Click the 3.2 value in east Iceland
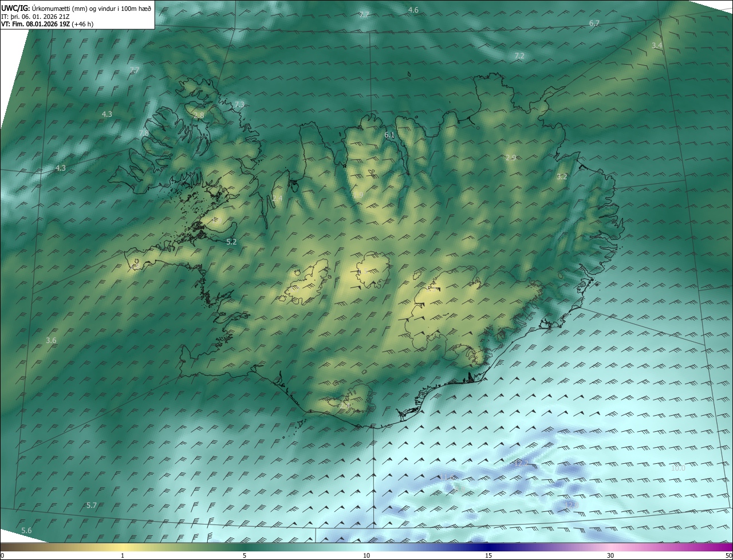733x560 pixels. pyautogui.click(x=562, y=177)
